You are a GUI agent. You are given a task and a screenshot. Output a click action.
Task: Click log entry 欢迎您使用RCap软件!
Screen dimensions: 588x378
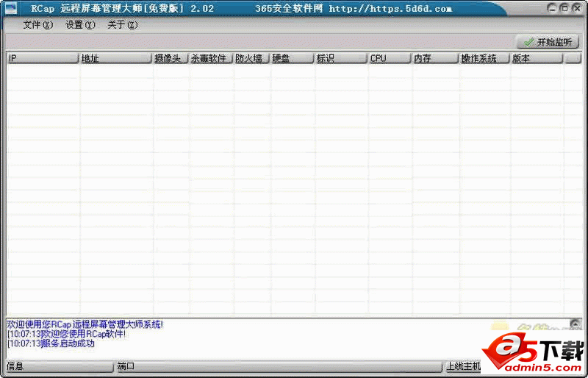click(66, 334)
